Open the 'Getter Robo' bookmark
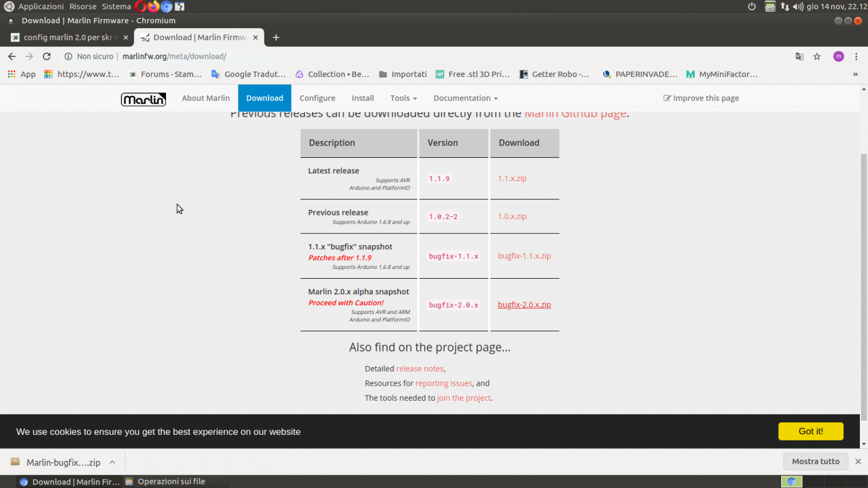Image resolution: width=868 pixels, height=488 pixels. (x=554, y=74)
